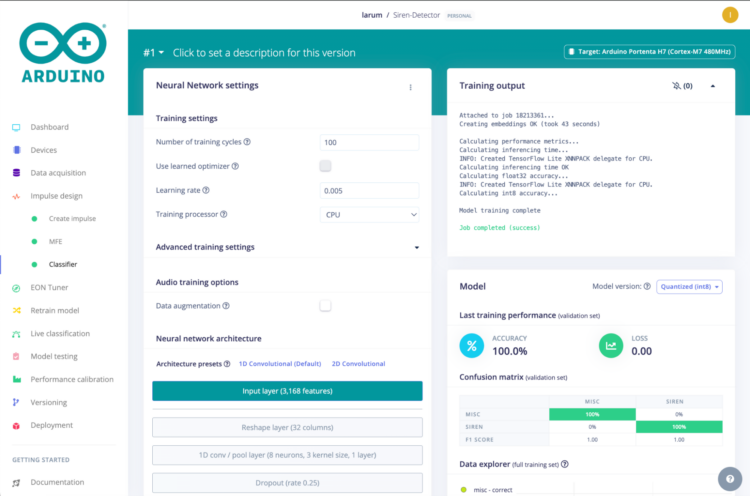Open the Dashboard page icon
Image resolution: width=750 pixels, height=496 pixels.
coord(16,127)
